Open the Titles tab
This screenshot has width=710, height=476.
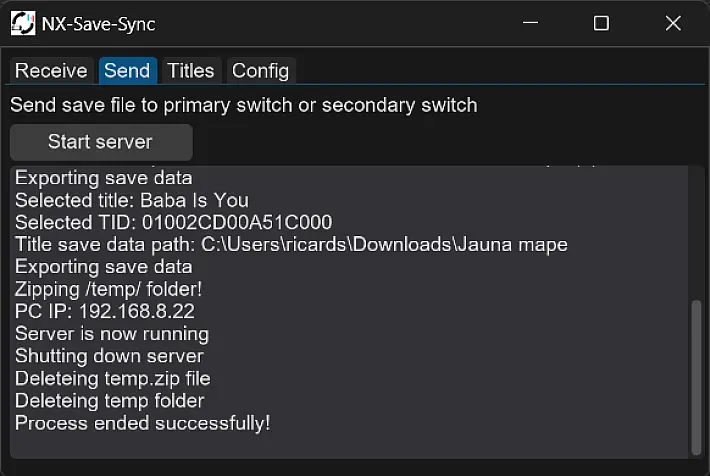(191, 71)
